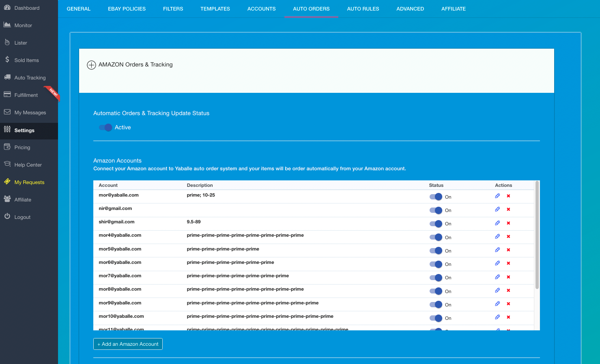Click the Logout icon
Screen dimensions: 600x364
coord(22,217)
